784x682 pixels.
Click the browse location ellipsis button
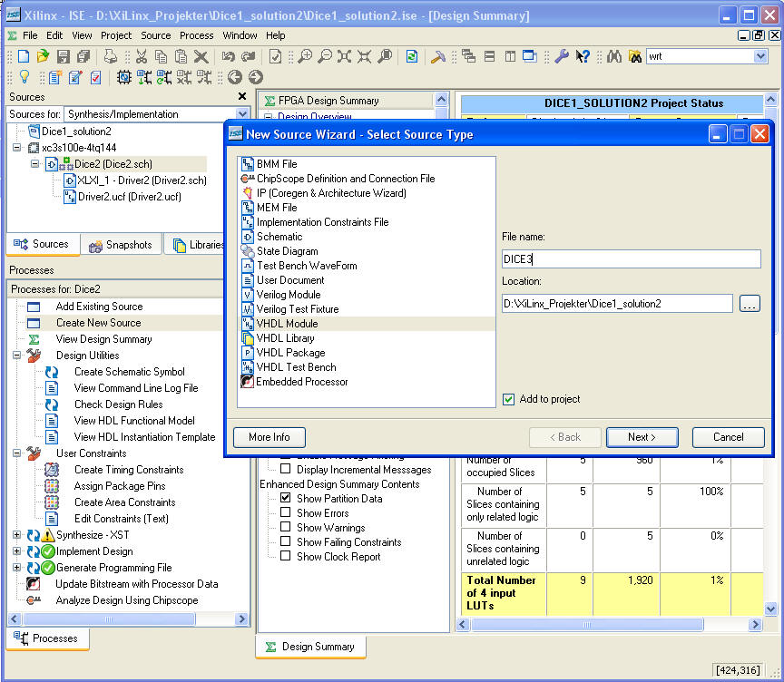coord(749,303)
